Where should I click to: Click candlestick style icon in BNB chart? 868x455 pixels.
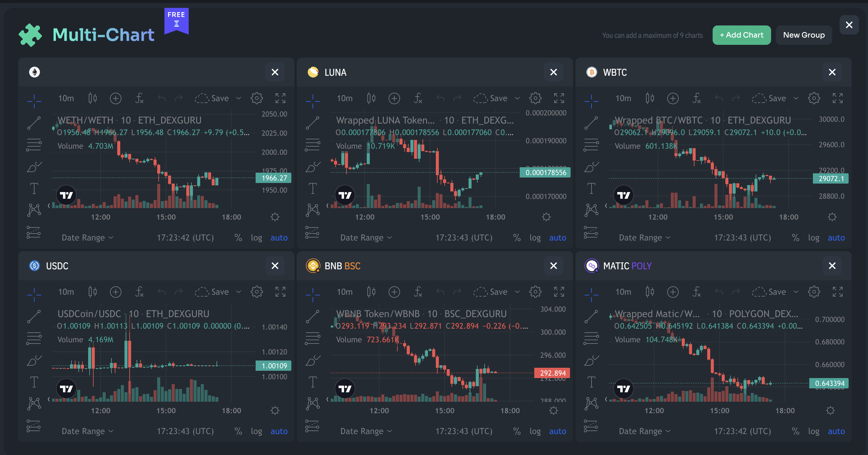371,292
